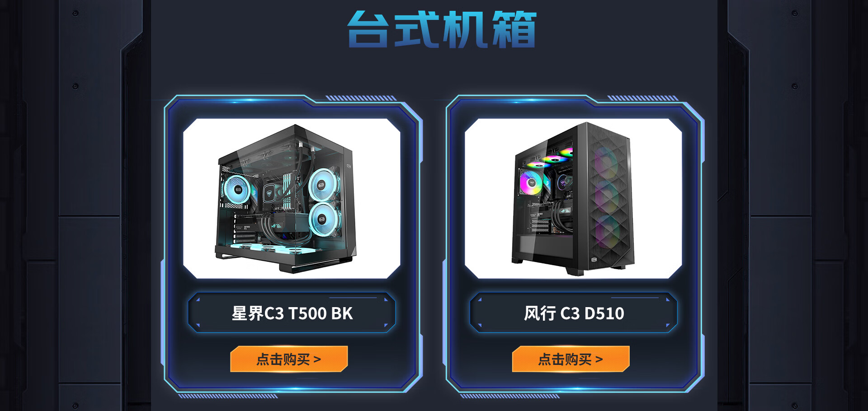Viewport: 868px width, 411px height.
Task: Click the striped decoration above right product card
Action: point(642,98)
